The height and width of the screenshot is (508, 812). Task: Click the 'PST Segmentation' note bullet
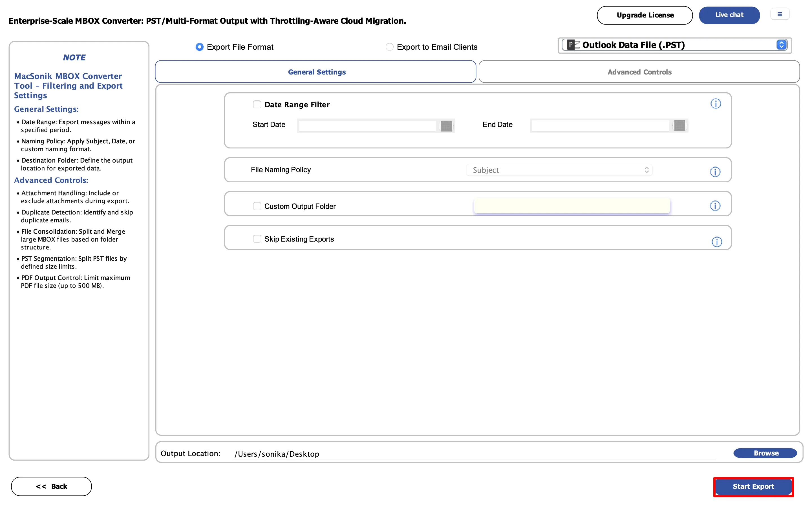coord(72,262)
